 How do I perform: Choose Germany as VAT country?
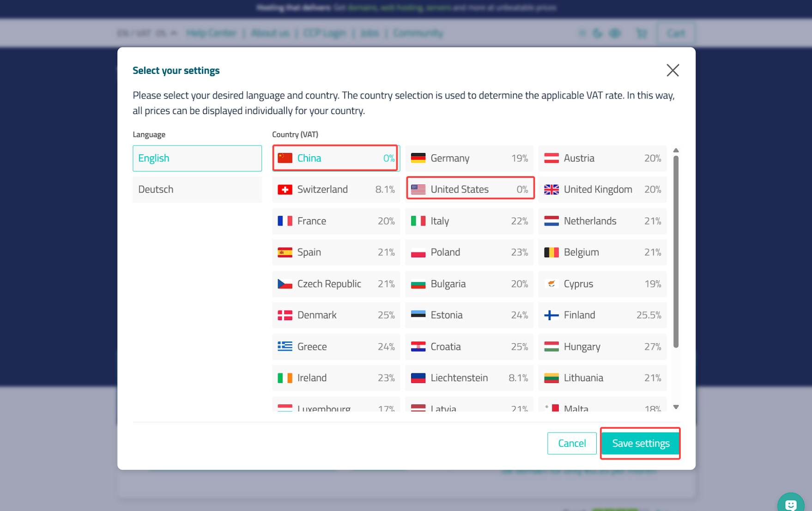coord(469,158)
